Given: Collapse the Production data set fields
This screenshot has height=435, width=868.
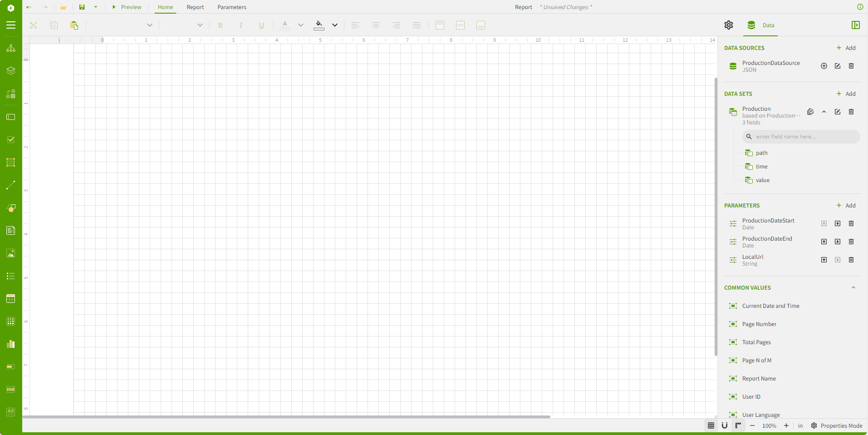Looking at the screenshot, I should click(x=824, y=112).
